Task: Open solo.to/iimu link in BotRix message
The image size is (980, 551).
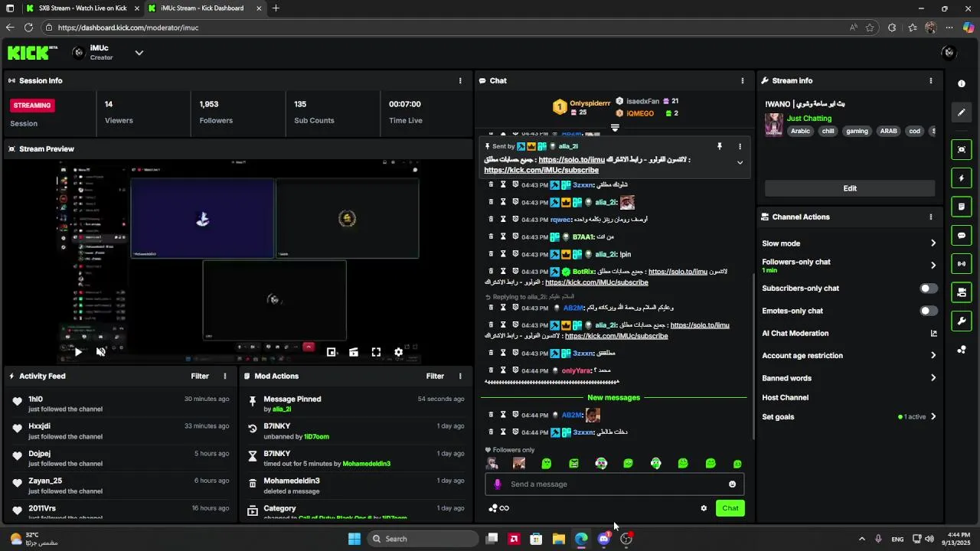Action: pyautogui.click(x=678, y=272)
